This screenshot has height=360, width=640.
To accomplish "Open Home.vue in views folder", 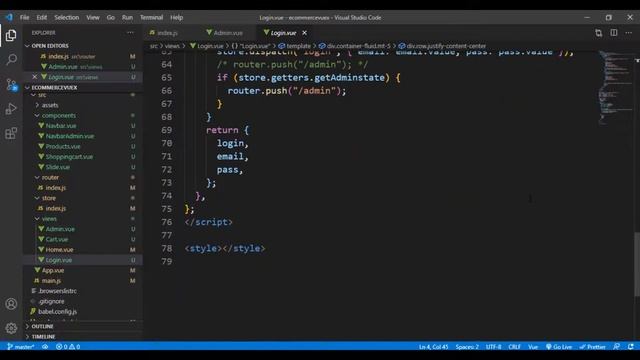I will click(x=59, y=250).
